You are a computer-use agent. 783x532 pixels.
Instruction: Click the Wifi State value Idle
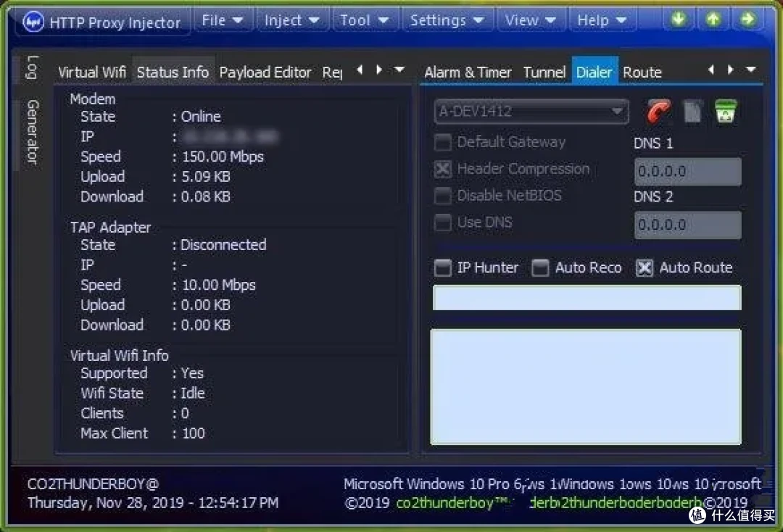(193, 394)
